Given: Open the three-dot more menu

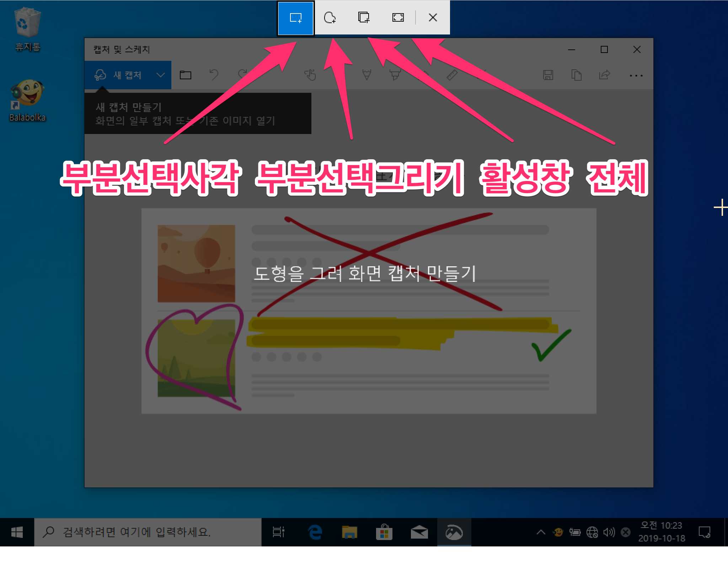Looking at the screenshot, I should click(636, 75).
